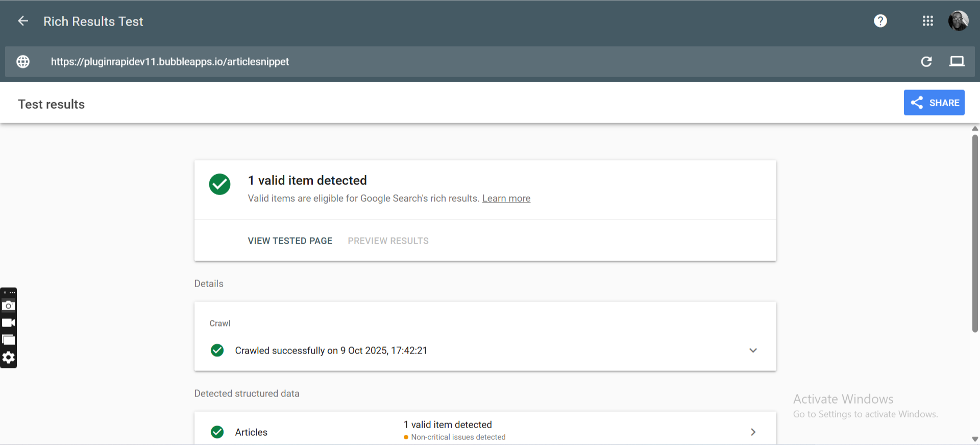This screenshot has height=445, width=980.
Task: Open the Articles structured data row arrow
Action: click(753, 432)
